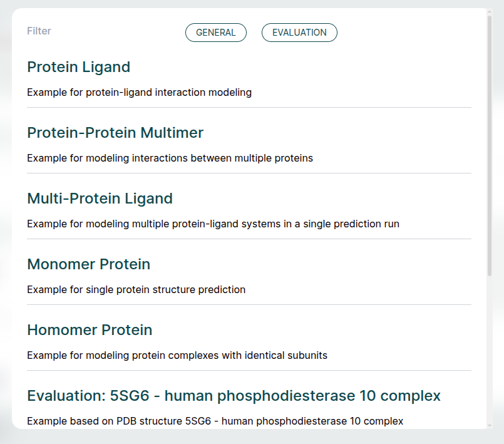
Task: Open the Evaluation: 5SG6 phosphodiesterase example
Action: click(234, 396)
